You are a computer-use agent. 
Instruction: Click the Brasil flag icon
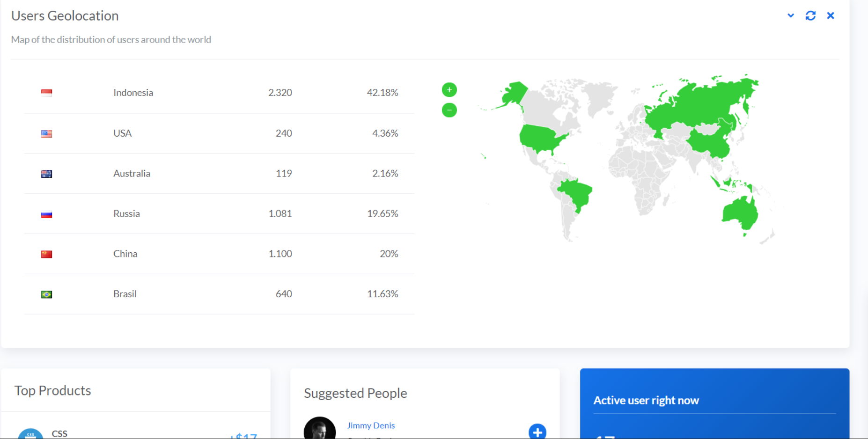[x=46, y=294]
